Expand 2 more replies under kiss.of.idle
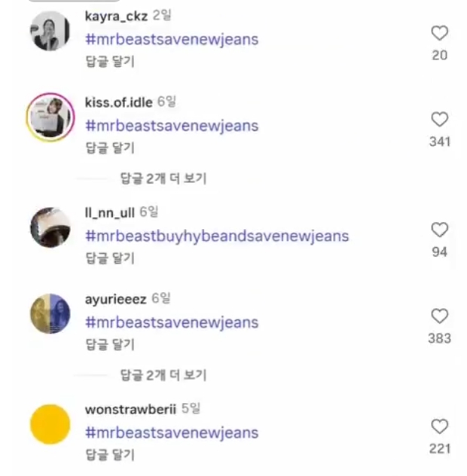This screenshot has width=467, height=476. [x=163, y=178]
